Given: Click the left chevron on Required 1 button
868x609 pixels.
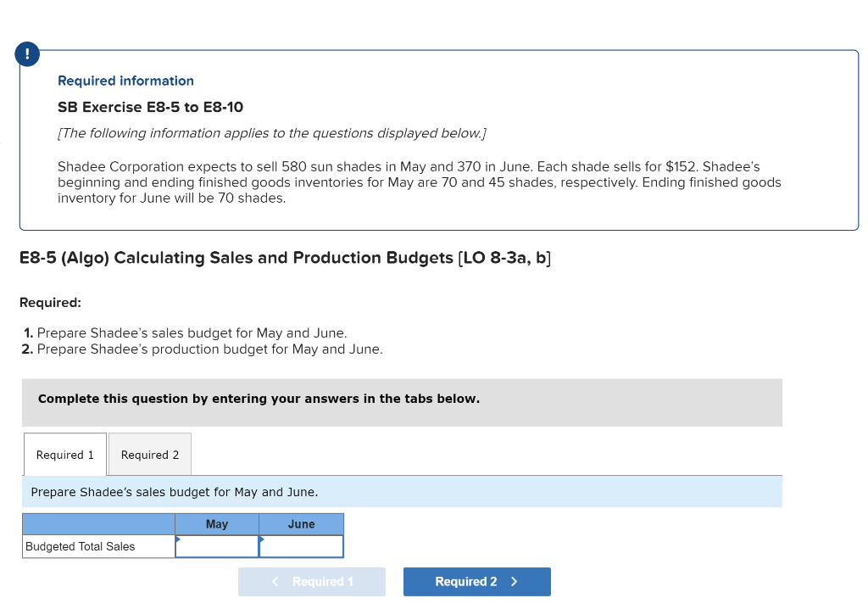Looking at the screenshot, I should coord(274,582).
